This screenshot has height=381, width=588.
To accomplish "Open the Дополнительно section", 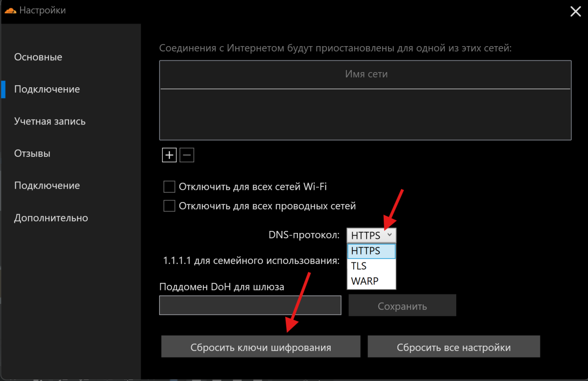I will (x=51, y=218).
